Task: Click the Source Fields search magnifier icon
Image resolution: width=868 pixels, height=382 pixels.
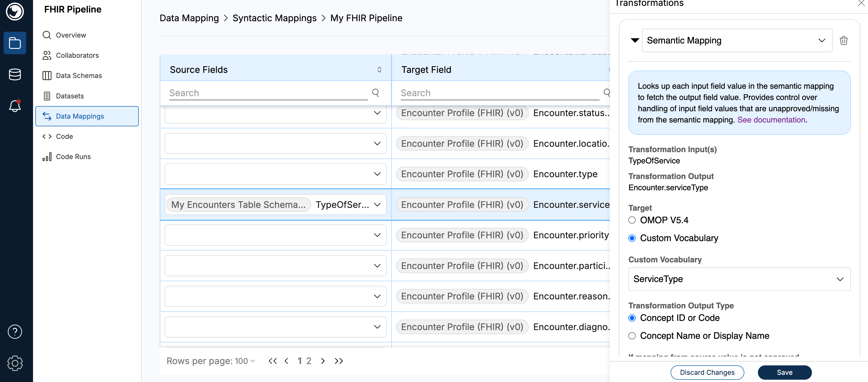Action: [375, 93]
